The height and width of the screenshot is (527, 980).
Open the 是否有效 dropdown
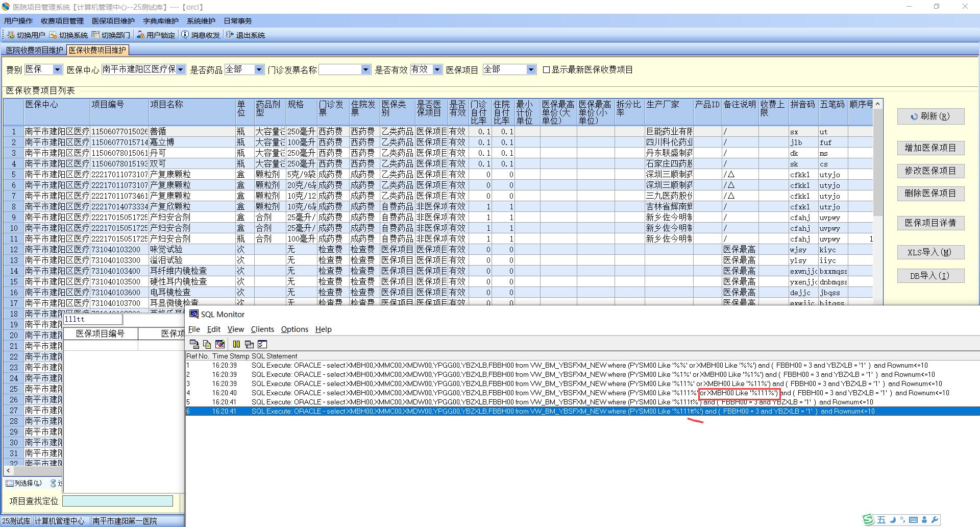point(437,70)
